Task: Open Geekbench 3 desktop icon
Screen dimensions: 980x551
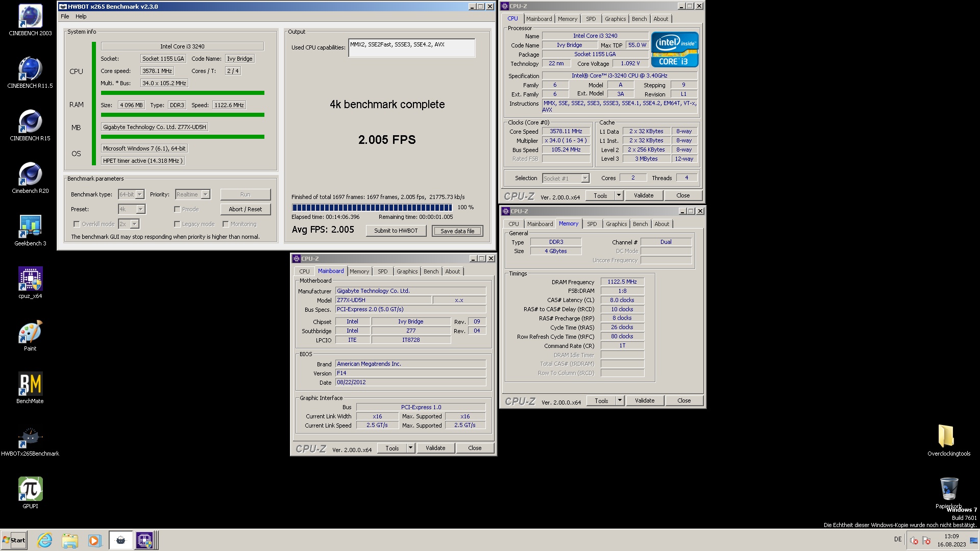Action: (x=30, y=230)
